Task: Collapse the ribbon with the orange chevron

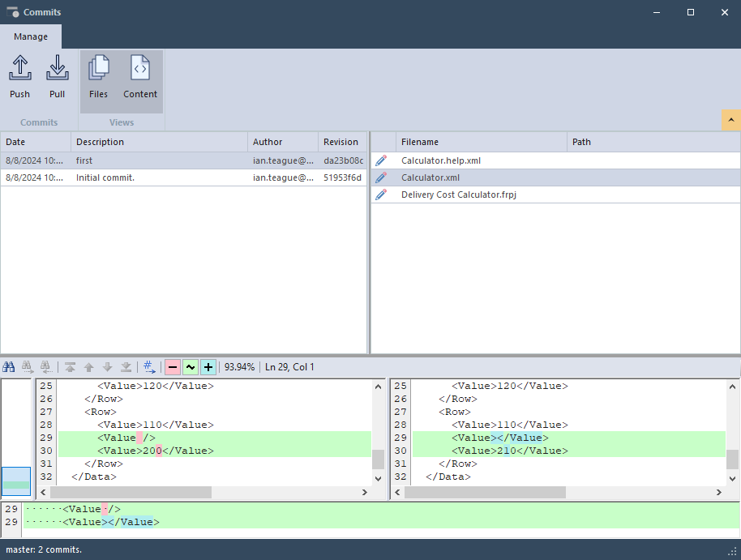Action: pyautogui.click(x=731, y=120)
